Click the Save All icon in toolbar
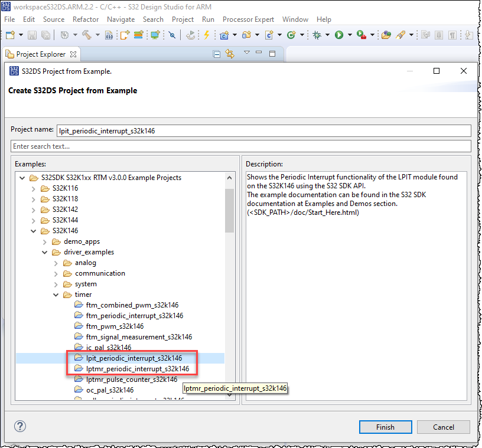This screenshot has height=448, width=482. (x=45, y=35)
